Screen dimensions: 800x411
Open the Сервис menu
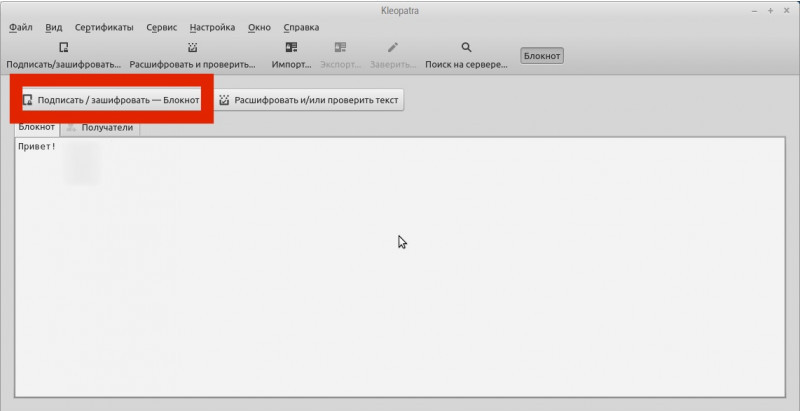162,28
